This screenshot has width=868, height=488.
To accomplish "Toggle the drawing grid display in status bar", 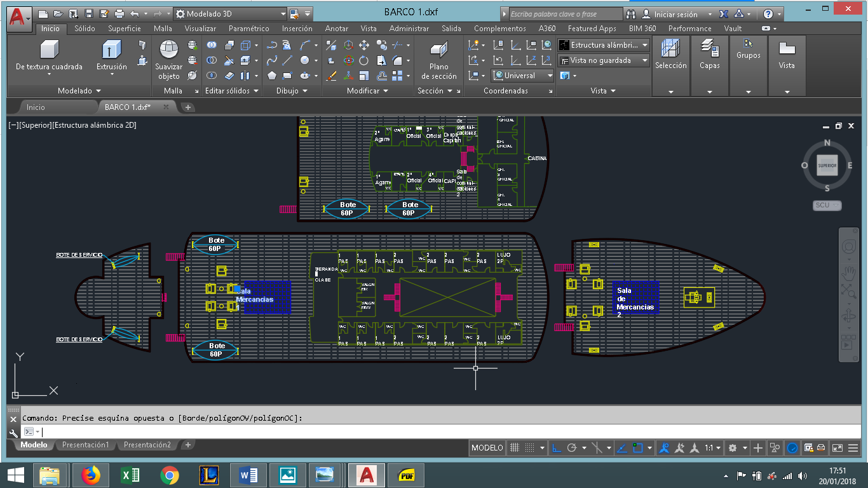I will point(515,448).
